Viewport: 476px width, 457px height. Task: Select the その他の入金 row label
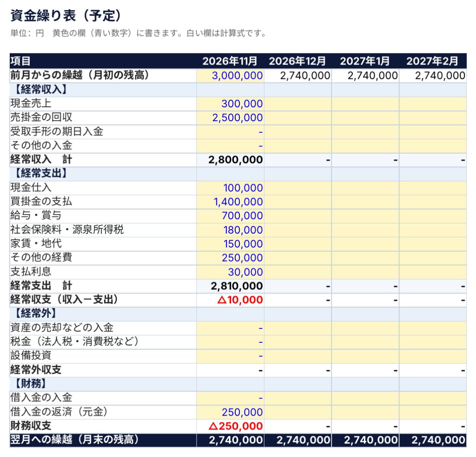[x=41, y=145]
